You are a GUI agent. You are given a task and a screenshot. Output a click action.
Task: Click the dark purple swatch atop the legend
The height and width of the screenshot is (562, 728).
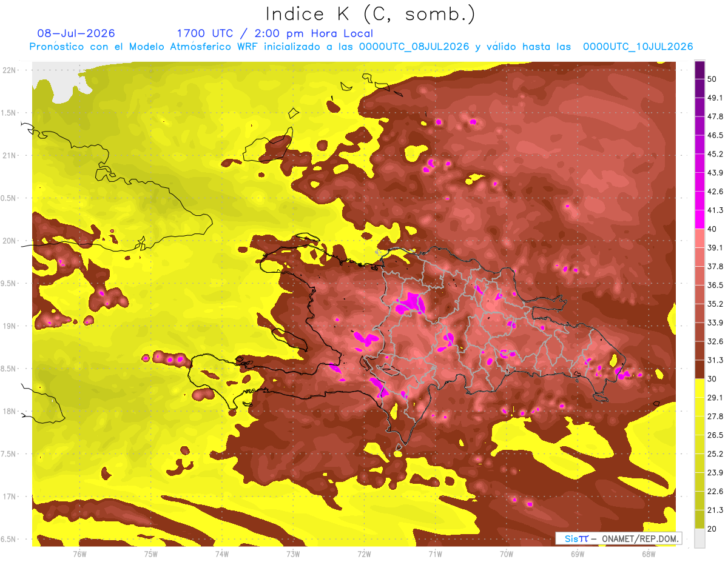(699, 70)
